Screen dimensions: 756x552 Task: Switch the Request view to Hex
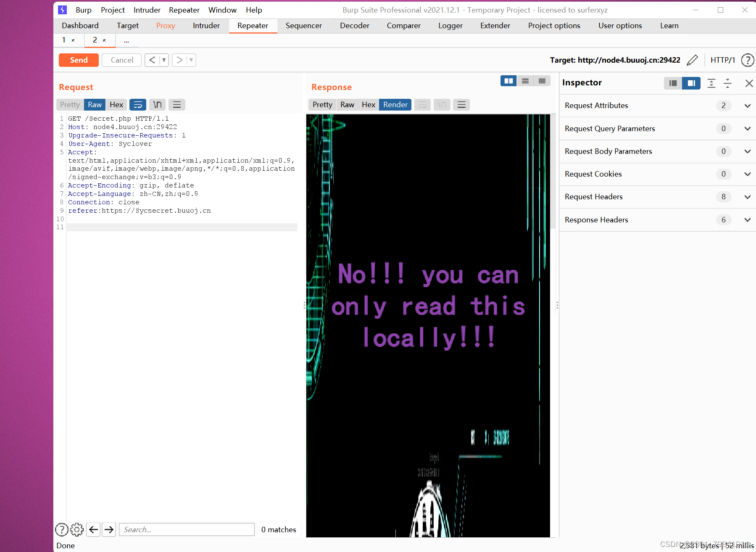click(116, 104)
